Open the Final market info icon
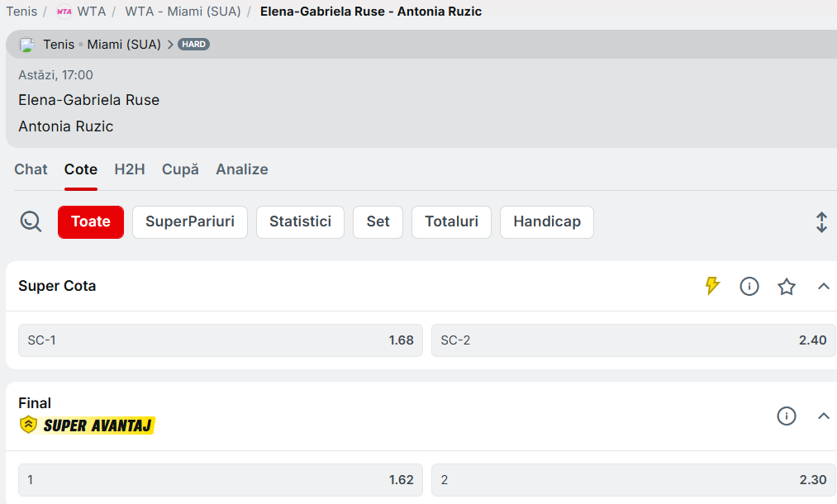The image size is (837, 504). pos(787,416)
